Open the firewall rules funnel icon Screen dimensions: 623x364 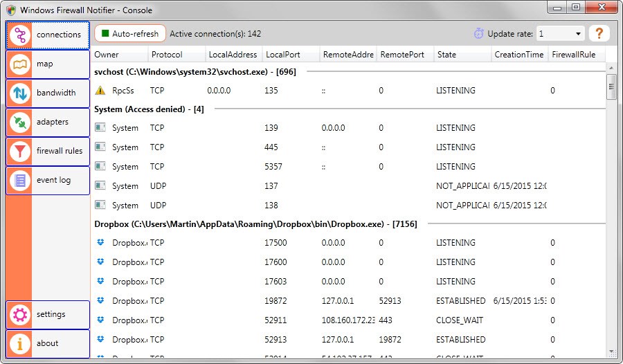(x=20, y=152)
